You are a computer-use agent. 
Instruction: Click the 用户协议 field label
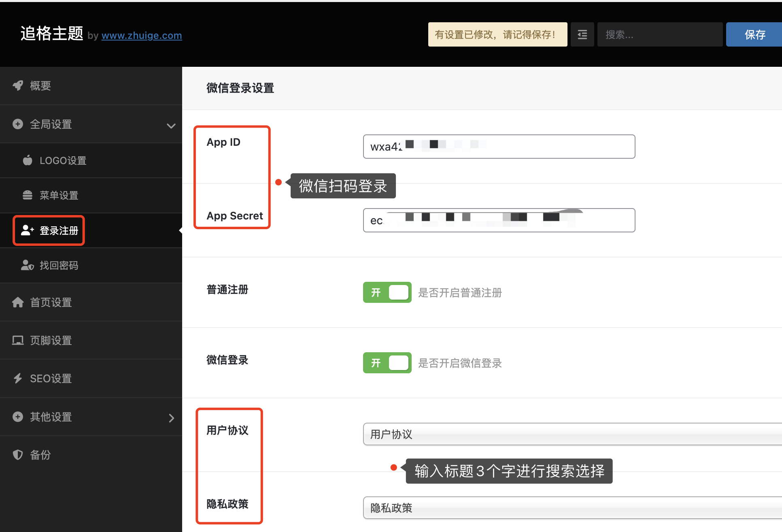[x=227, y=430]
